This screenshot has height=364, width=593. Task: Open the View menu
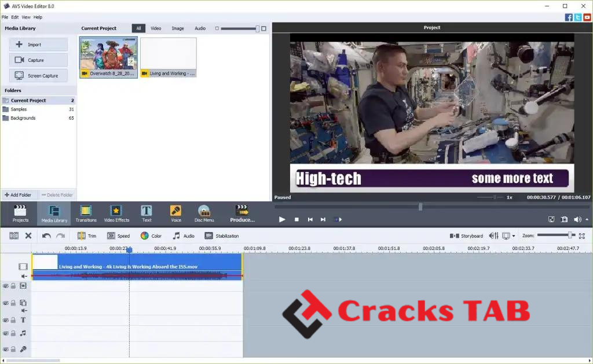tap(26, 17)
